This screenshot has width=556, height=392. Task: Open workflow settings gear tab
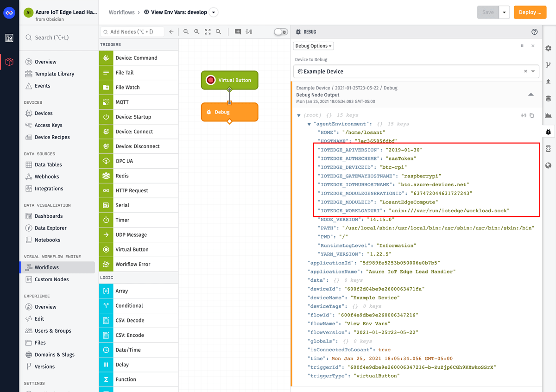[x=549, y=49]
